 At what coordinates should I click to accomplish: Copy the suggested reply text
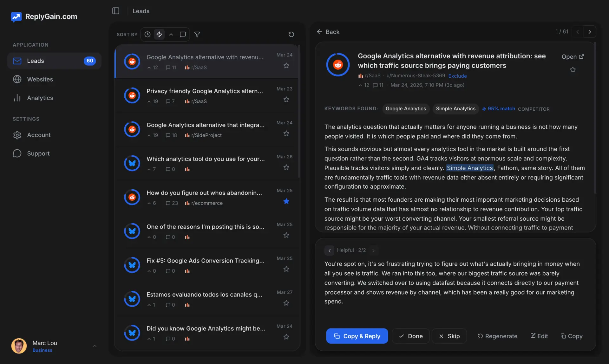571,336
